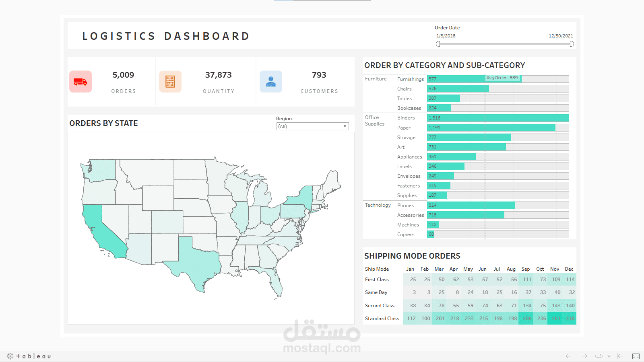Screen dimensions: 644x362
Task: Select the Standard Class November cell showing 461
Action: [x=555, y=318]
